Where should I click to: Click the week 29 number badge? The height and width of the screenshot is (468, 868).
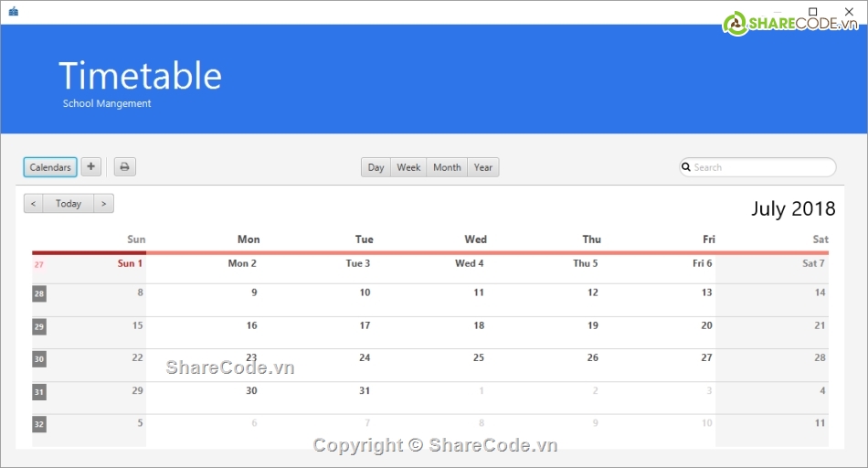pyautogui.click(x=39, y=326)
